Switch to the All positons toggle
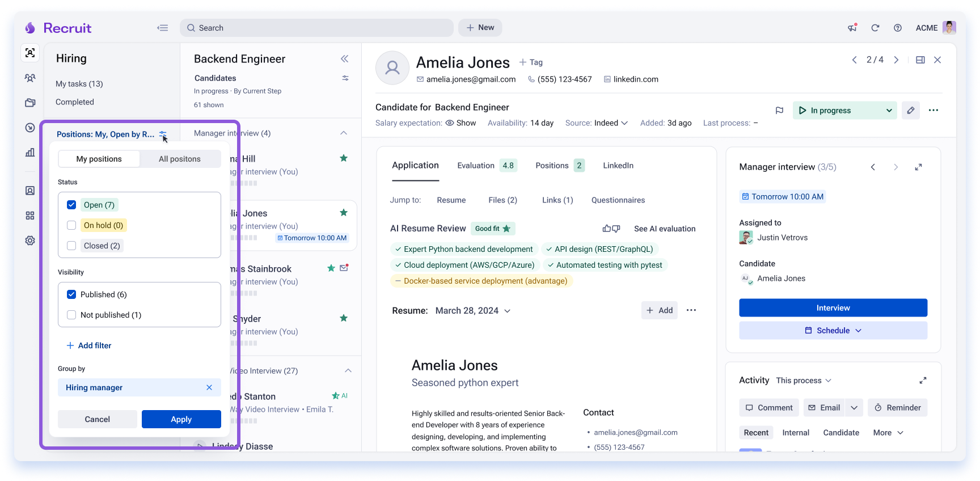 [180, 159]
